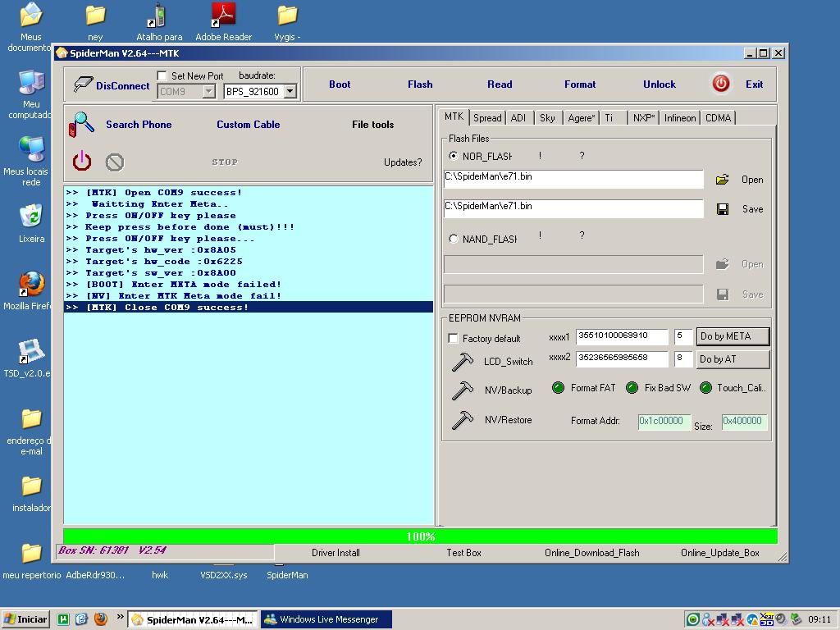Open the Vygis folder on desktop
Image resolution: width=840 pixels, height=630 pixels.
[287, 22]
